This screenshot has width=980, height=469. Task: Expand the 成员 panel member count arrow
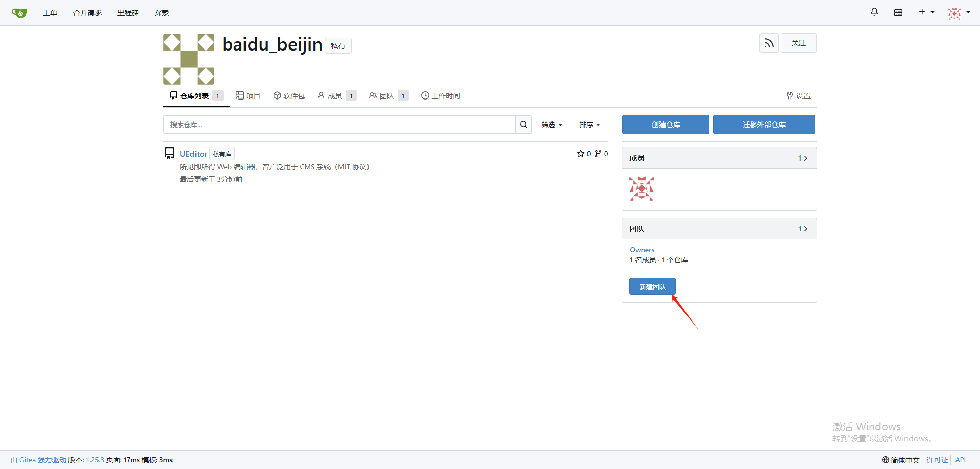pos(803,158)
